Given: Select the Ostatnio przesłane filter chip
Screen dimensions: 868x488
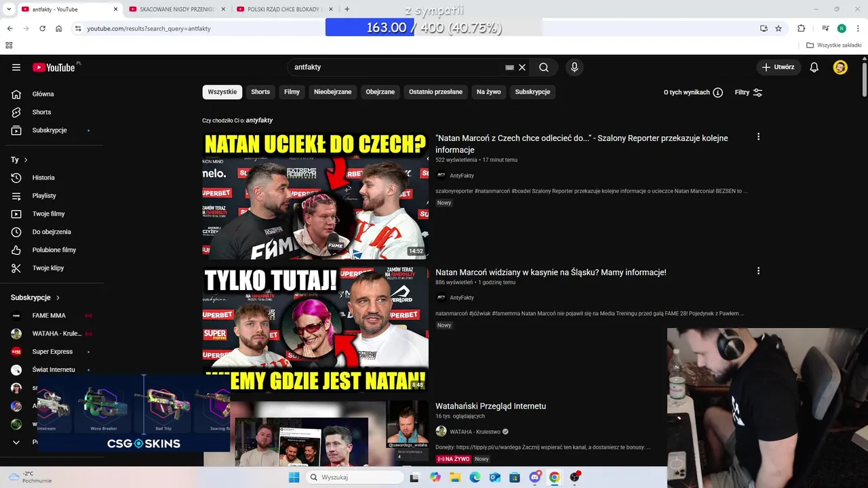Looking at the screenshot, I should (x=435, y=91).
